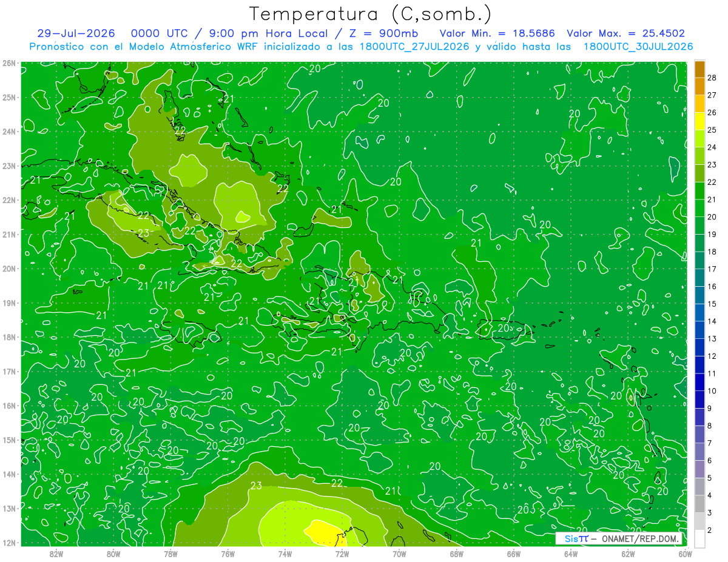Click the blue "Sistt" logo text

point(576,538)
